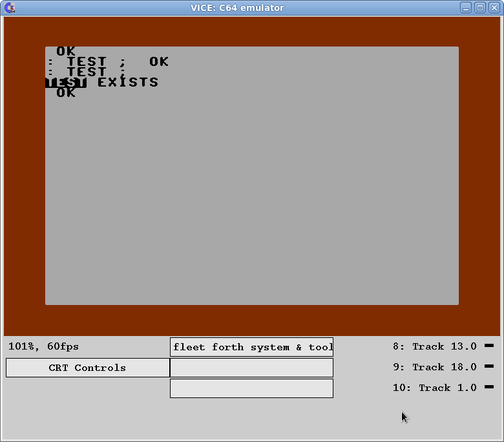504x442 pixels.
Task: Click the ': TEST ;  OK' line on screen
Action: point(108,62)
